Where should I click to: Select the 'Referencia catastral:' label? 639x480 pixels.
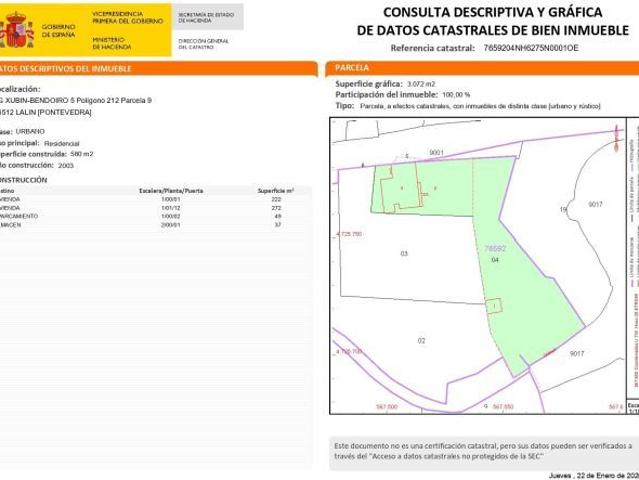coord(432,48)
